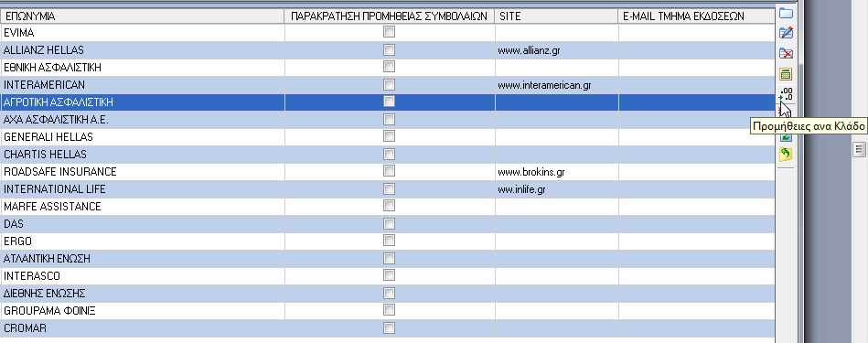868x343 pixels.
Task: Select the ROADSAFE INSURANCE row name
Action: [x=59, y=172]
